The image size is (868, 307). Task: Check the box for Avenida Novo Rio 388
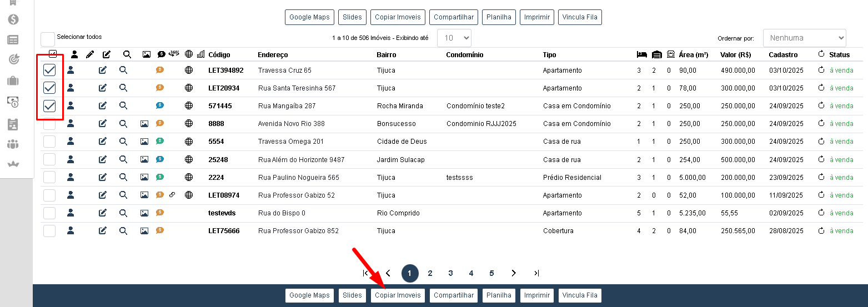[x=49, y=124]
